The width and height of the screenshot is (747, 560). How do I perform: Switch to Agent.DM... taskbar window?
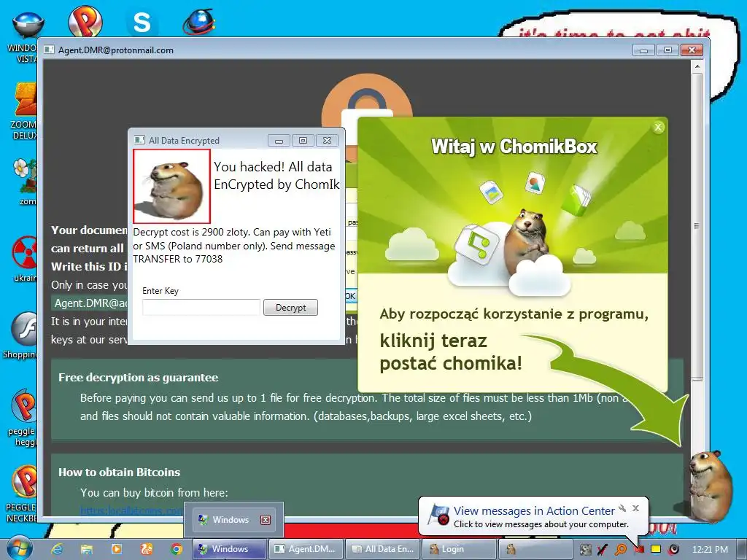click(x=306, y=549)
